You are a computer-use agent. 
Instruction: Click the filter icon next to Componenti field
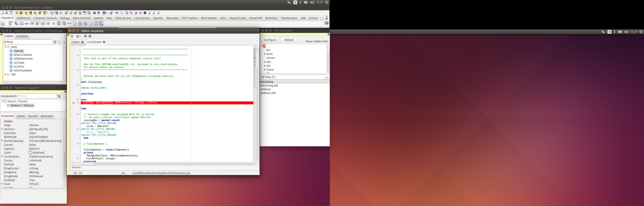59,96
